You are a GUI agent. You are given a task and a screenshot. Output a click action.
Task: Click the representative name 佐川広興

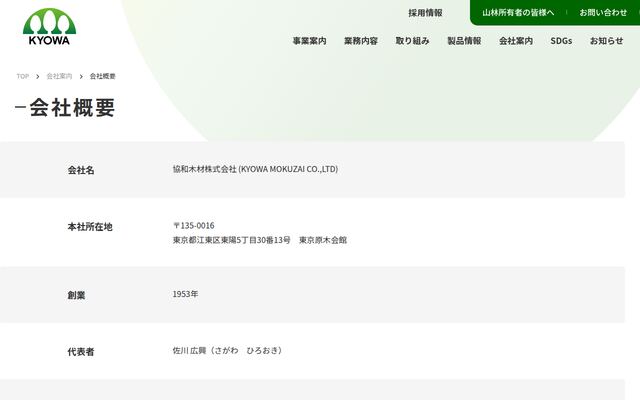point(228,351)
